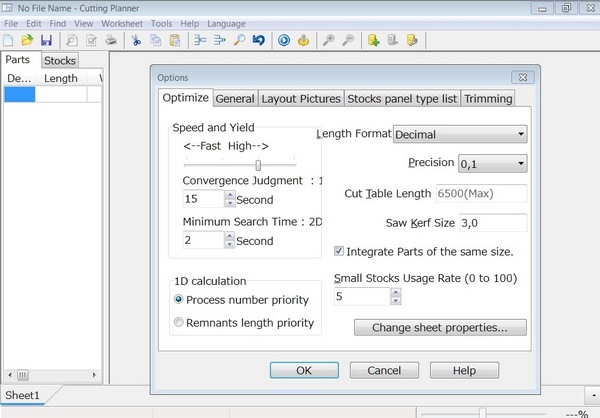Open the Tools menu
Screen dimensions: 600x418
click(x=161, y=24)
